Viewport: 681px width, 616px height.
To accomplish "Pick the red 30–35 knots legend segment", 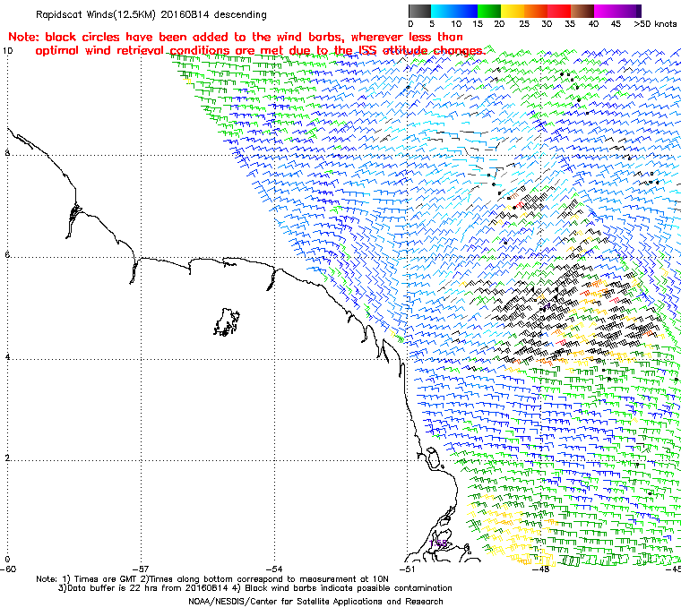I will (559, 11).
